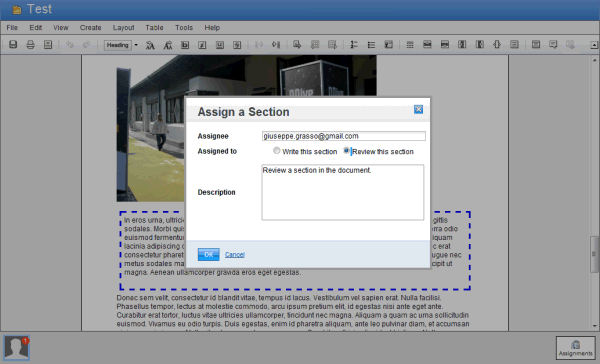Click the window-shaped icon before comment icon

pos(536,44)
